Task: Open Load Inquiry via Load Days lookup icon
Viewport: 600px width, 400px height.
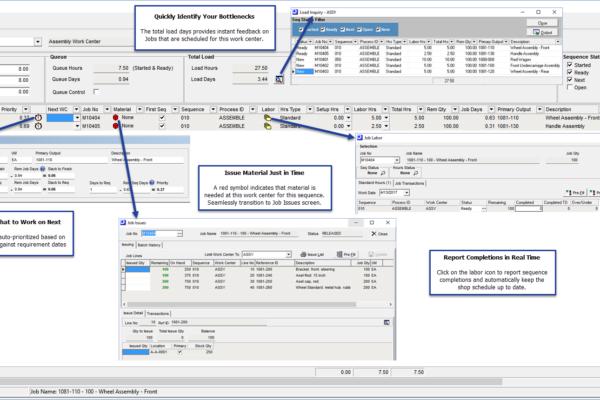Action: pyautogui.click(x=279, y=79)
